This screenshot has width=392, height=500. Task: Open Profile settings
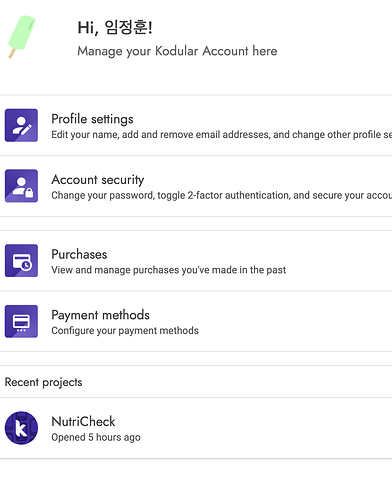(196, 126)
